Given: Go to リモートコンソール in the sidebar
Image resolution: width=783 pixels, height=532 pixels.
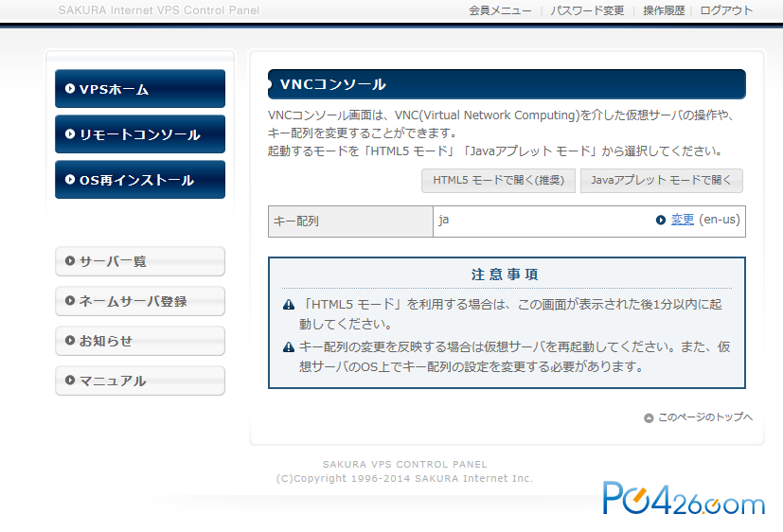Looking at the screenshot, I should point(140,134).
